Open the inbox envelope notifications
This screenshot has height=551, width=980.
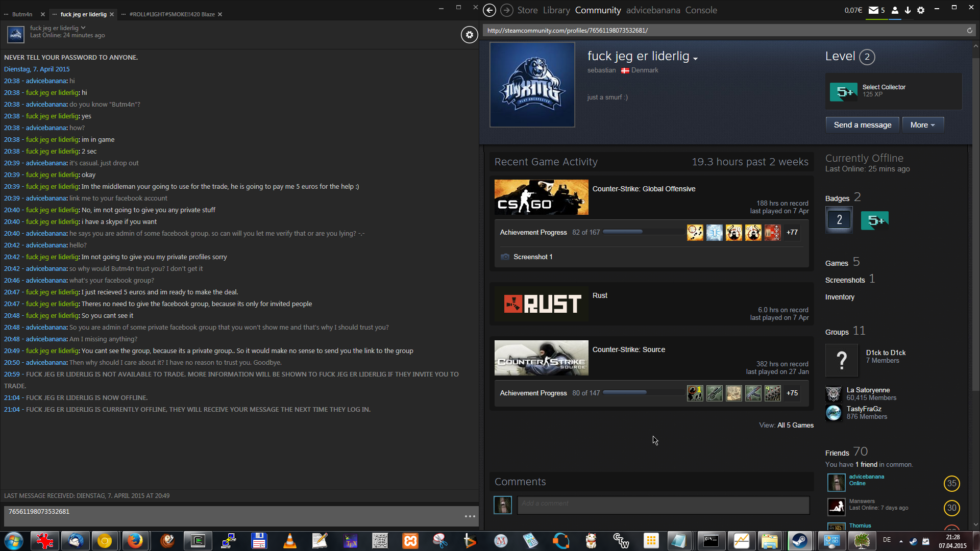[873, 10]
